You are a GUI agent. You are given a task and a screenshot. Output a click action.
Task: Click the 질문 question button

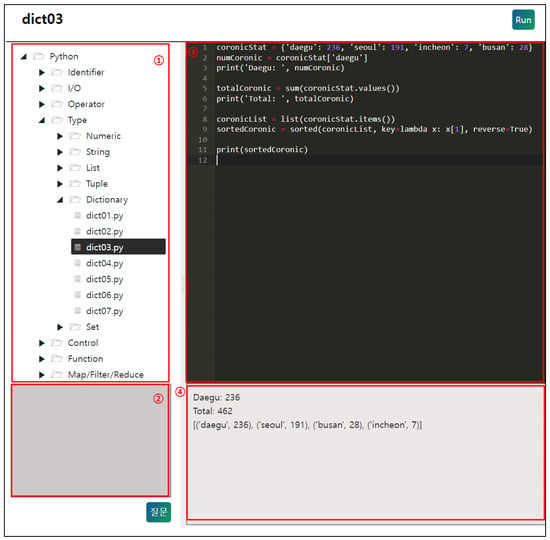(x=159, y=512)
